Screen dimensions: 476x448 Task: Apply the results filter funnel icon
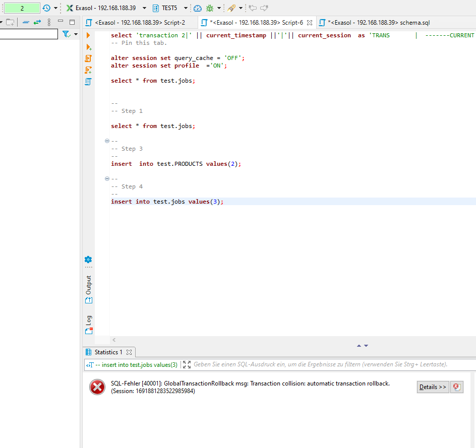point(66,34)
